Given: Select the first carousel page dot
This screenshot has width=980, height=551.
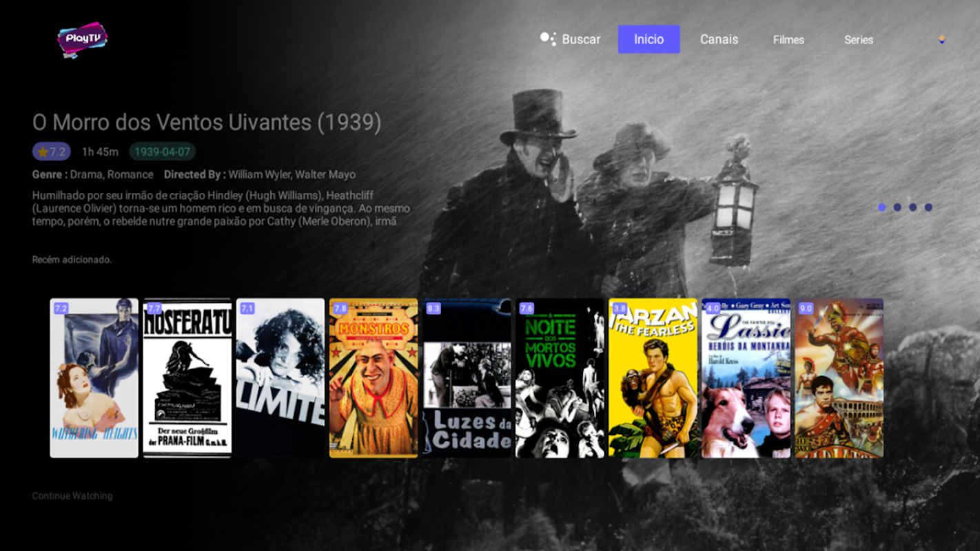Looking at the screenshot, I should (882, 207).
